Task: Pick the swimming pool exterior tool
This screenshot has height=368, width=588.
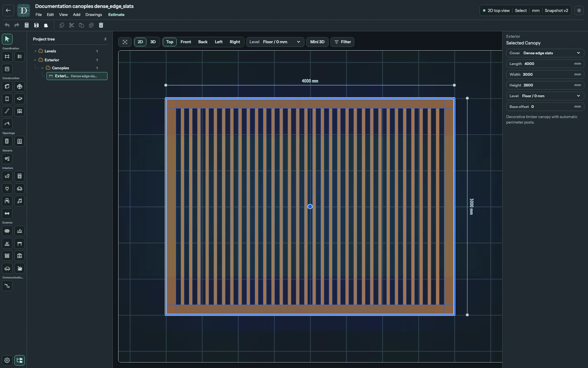Action: point(7,243)
